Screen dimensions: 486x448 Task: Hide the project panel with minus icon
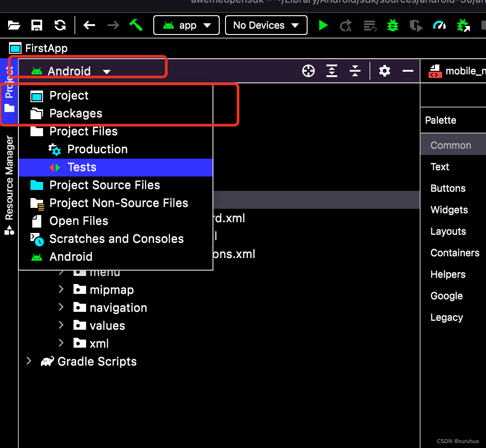point(408,71)
